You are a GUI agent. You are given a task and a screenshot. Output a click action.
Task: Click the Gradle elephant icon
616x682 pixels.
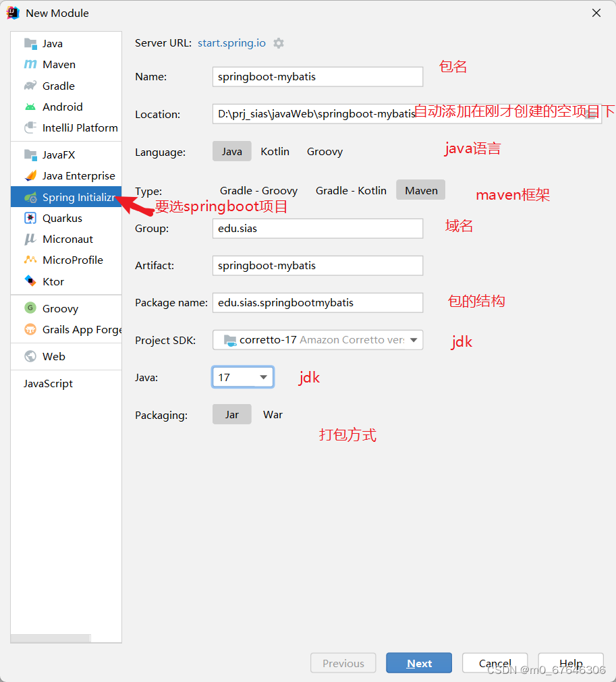[x=30, y=86]
